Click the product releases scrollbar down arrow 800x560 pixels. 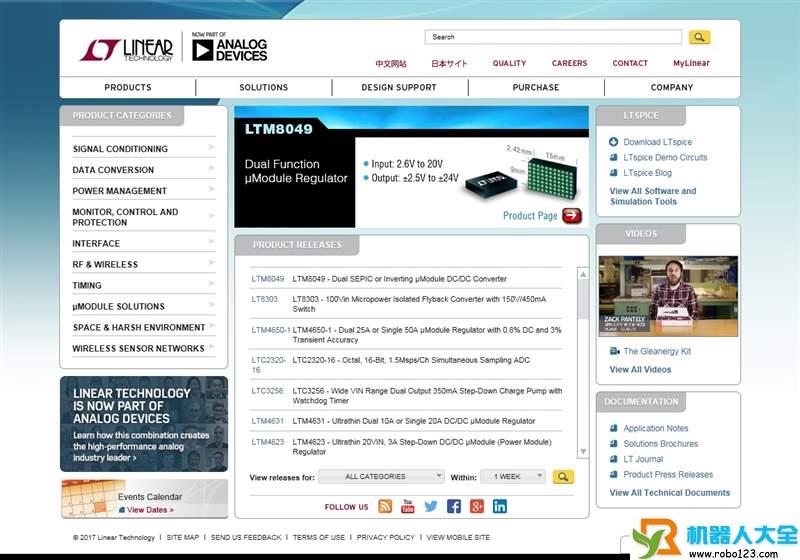[x=583, y=451]
